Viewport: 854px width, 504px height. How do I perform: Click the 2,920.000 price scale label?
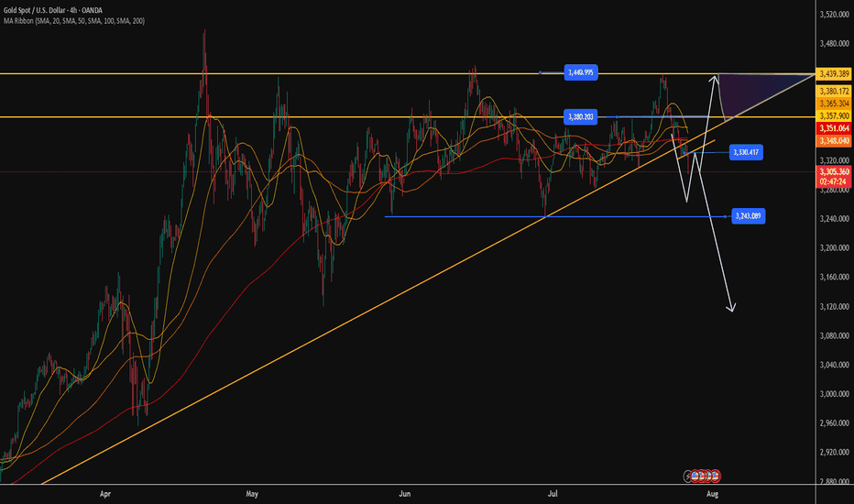pyautogui.click(x=835, y=453)
